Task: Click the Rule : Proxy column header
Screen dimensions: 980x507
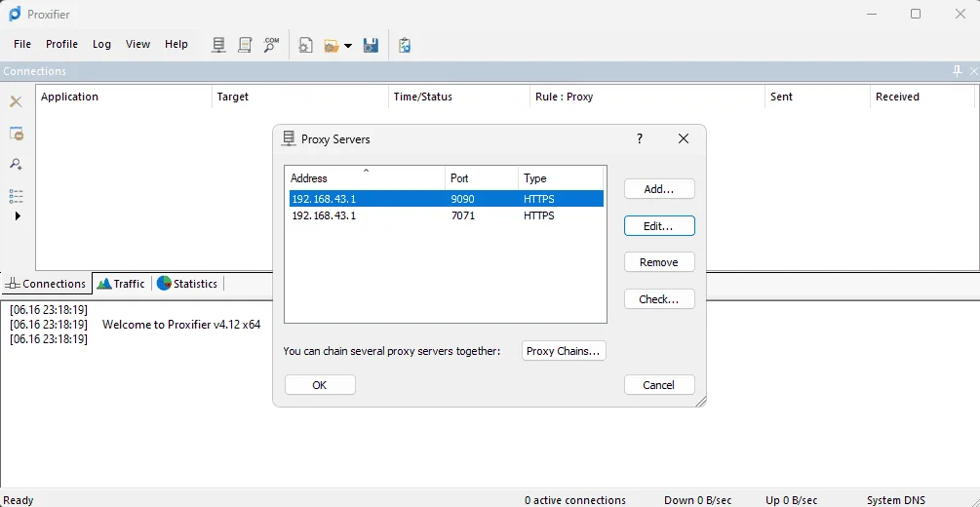Action: point(647,97)
